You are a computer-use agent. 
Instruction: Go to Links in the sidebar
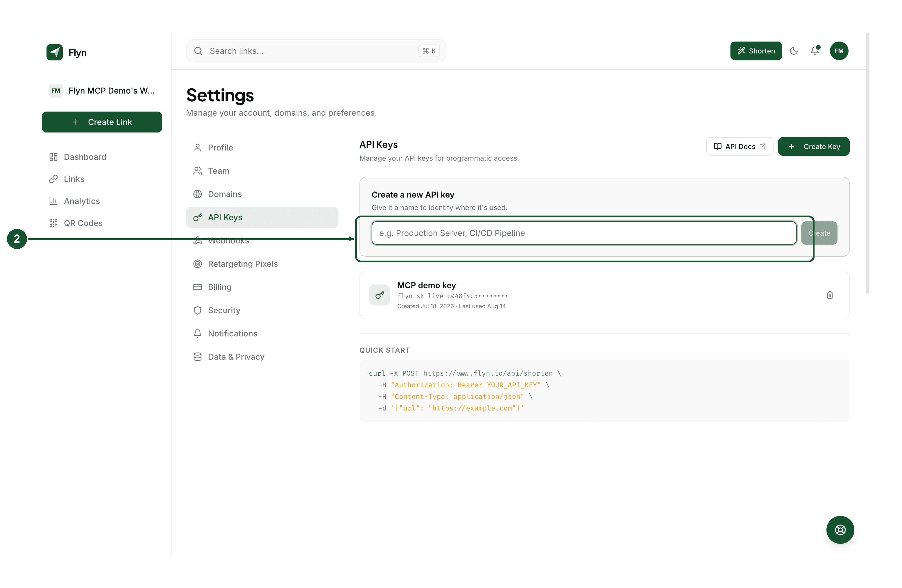102,179
